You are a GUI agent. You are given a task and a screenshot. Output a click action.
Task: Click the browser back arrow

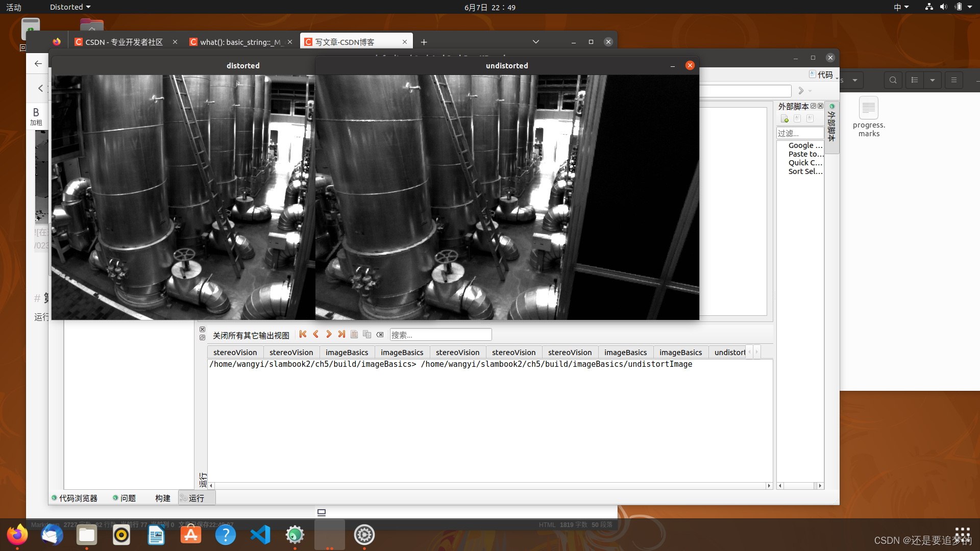(x=38, y=63)
